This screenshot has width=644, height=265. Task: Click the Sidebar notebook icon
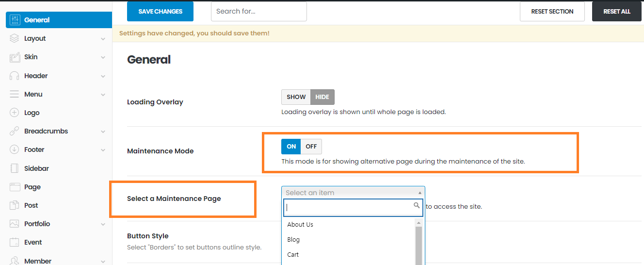point(15,168)
